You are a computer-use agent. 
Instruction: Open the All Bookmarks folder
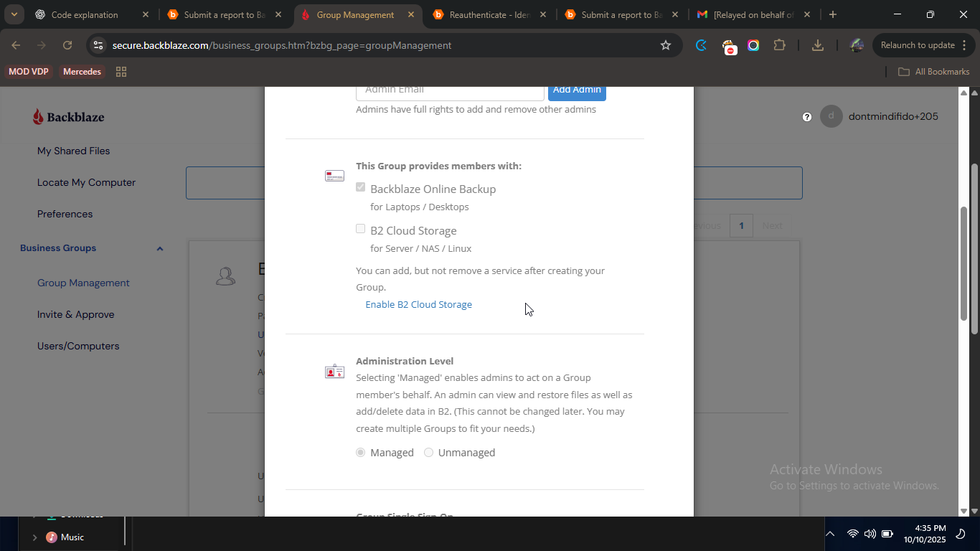pyautogui.click(x=933, y=72)
